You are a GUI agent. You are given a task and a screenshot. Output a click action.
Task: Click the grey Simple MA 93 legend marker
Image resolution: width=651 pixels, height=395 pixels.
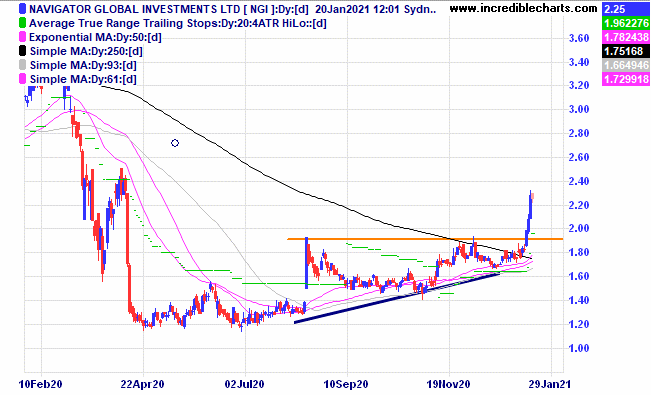(23, 65)
